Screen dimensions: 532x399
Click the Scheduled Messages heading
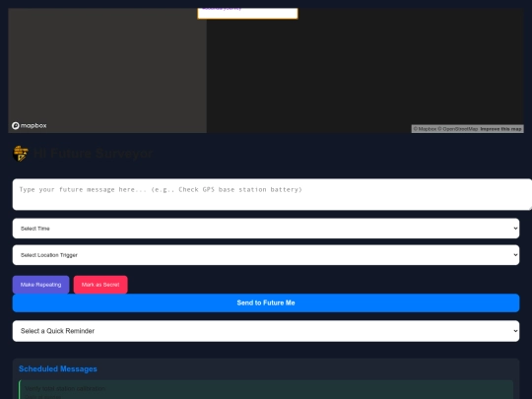pyautogui.click(x=58, y=368)
